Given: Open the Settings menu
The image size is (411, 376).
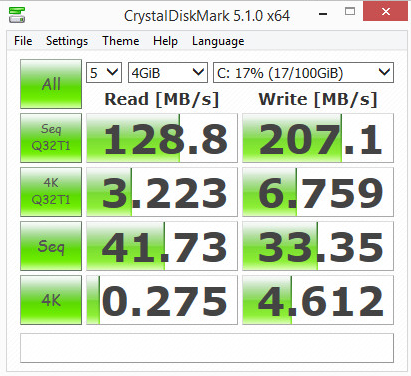Looking at the screenshot, I should pyautogui.click(x=67, y=41).
